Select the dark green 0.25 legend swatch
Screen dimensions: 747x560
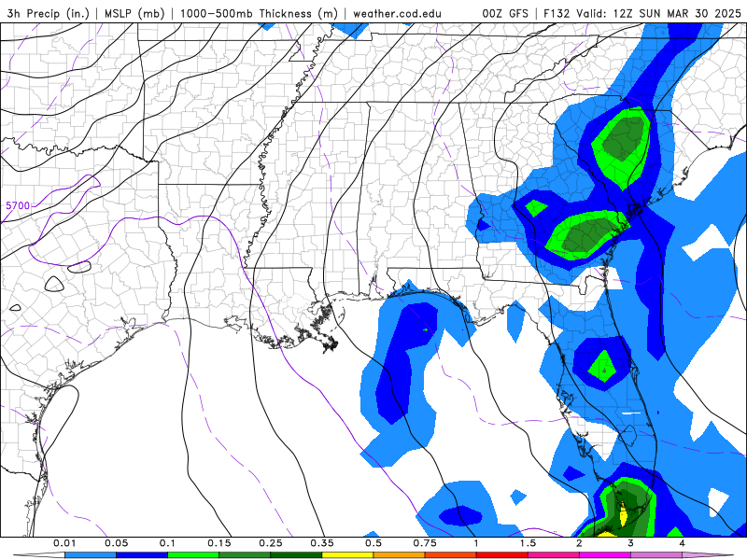click(296, 555)
